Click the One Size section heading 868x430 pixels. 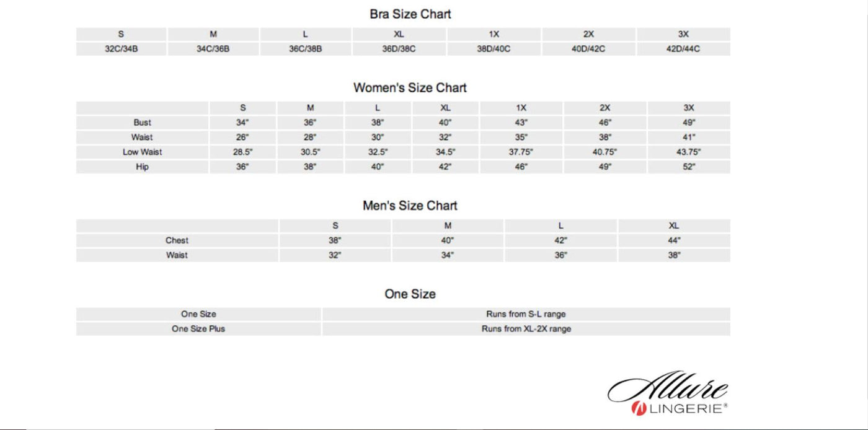pos(410,294)
